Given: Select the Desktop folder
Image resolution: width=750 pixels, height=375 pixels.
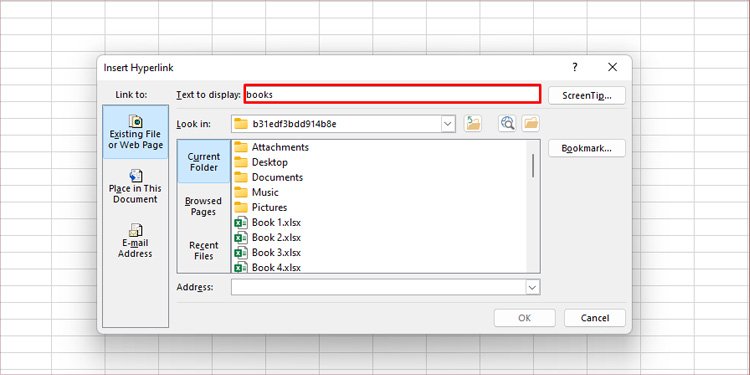Looking at the screenshot, I should [261, 162].
